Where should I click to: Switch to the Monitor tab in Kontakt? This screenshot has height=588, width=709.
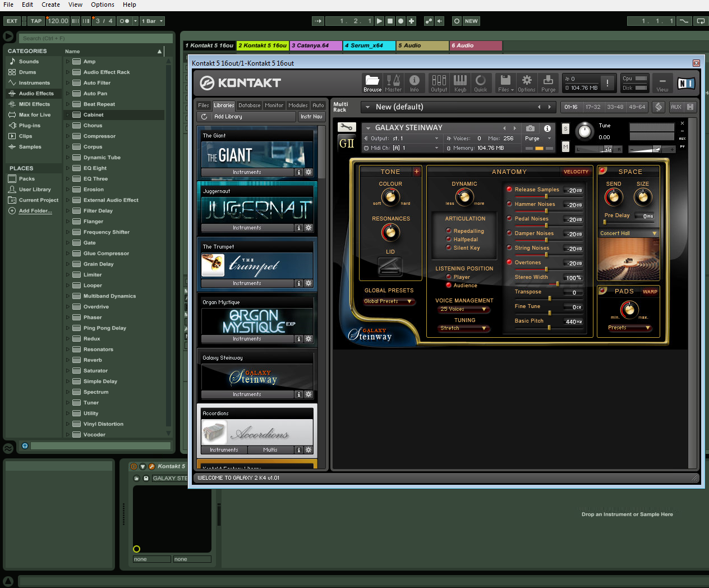pos(274,105)
